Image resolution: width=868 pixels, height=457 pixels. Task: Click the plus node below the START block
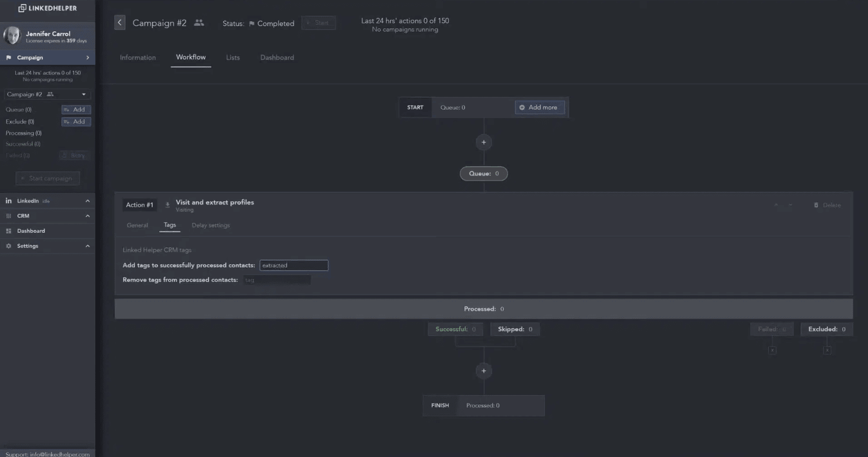(484, 142)
